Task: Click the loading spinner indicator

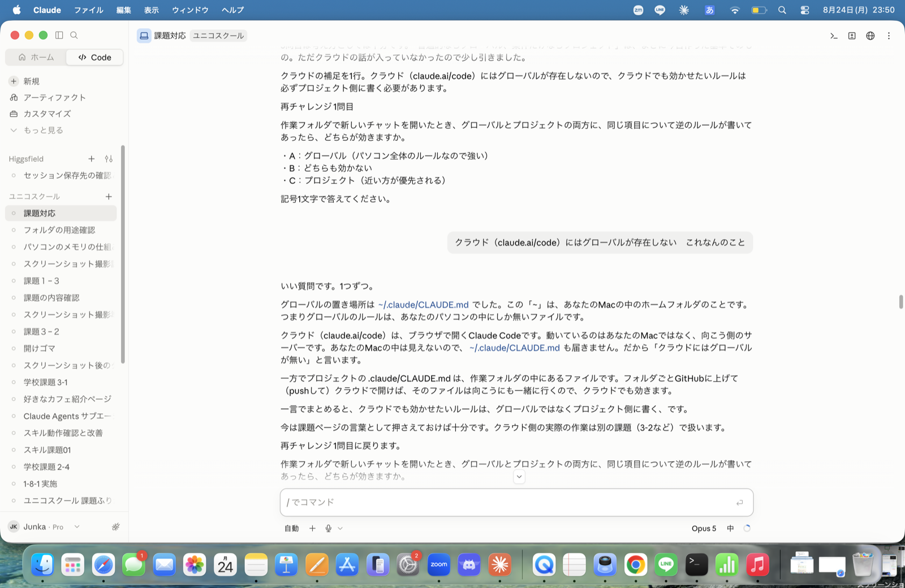Action: coord(747,528)
